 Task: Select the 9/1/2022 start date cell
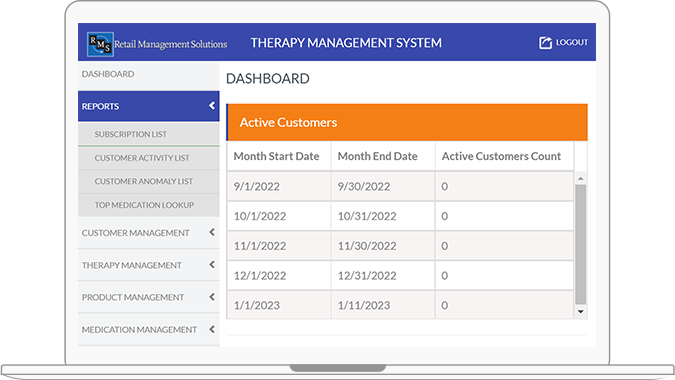279,186
